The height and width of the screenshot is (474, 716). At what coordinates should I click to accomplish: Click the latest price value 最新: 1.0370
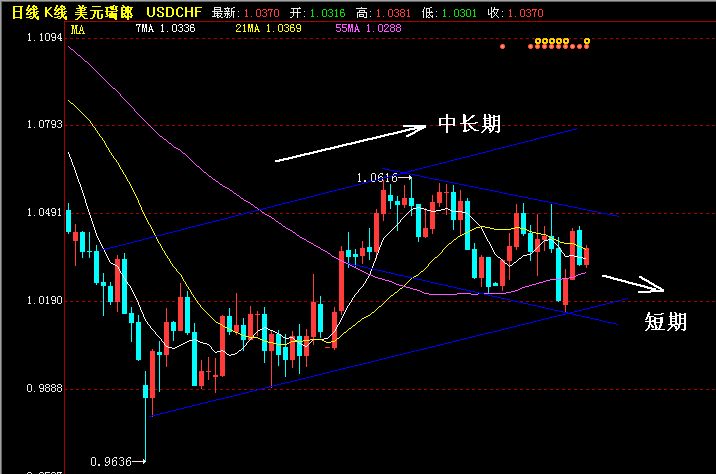[245, 13]
